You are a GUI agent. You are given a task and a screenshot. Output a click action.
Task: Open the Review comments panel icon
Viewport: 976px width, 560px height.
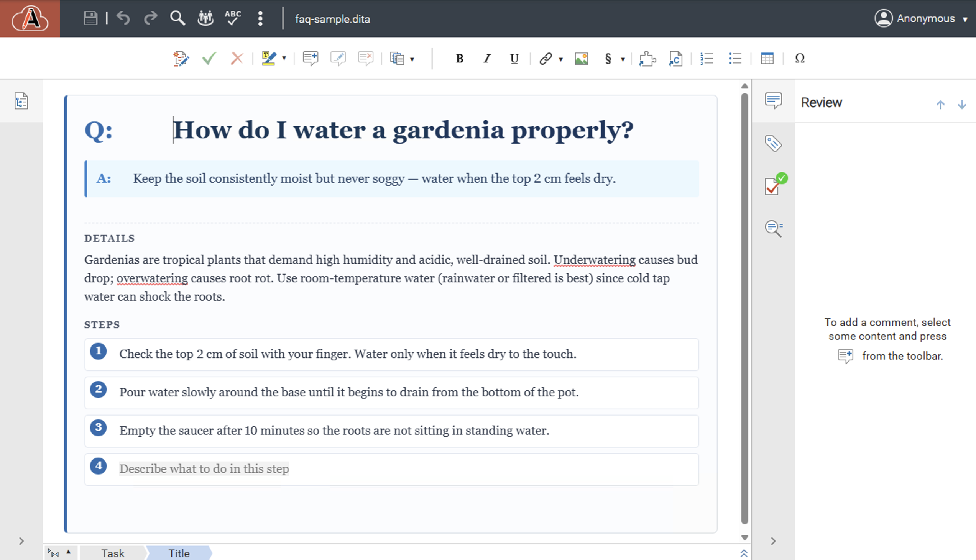point(773,101)
